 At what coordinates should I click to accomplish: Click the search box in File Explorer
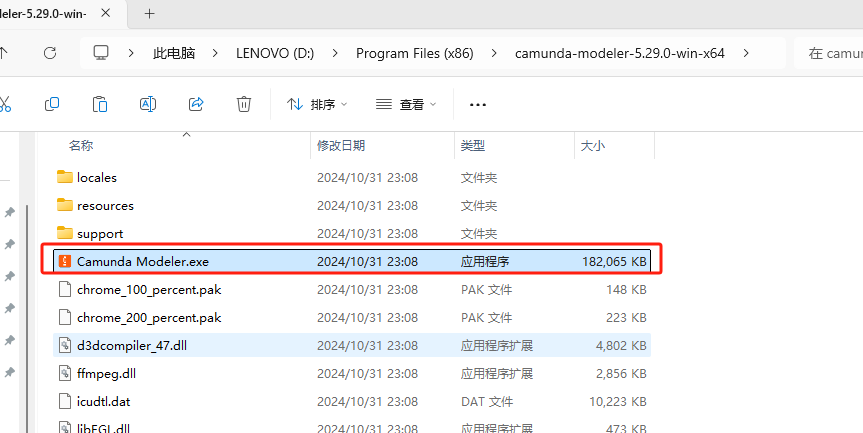click(828, 53)
